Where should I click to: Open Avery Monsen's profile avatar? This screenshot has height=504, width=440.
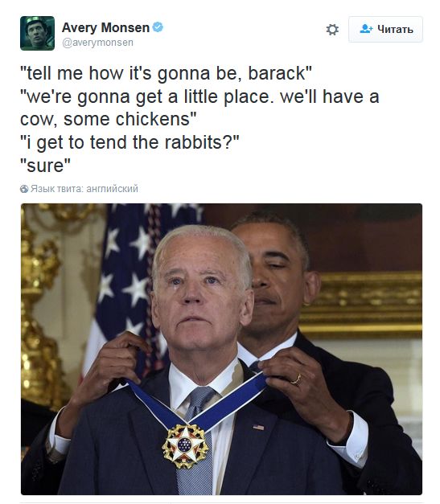(37, 33)
